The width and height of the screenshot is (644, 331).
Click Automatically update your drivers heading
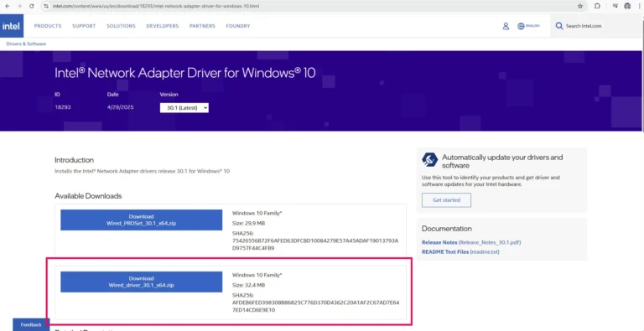502,161
